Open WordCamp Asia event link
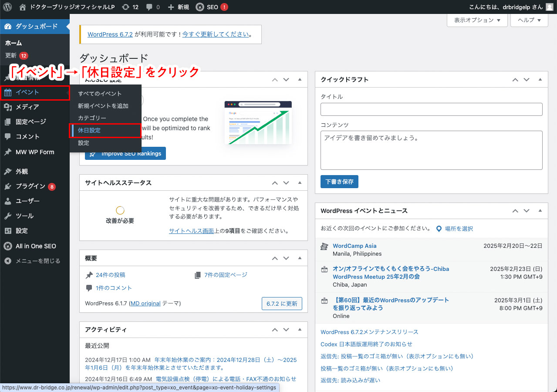Screen dimensions: 557x392 (354, 246)
